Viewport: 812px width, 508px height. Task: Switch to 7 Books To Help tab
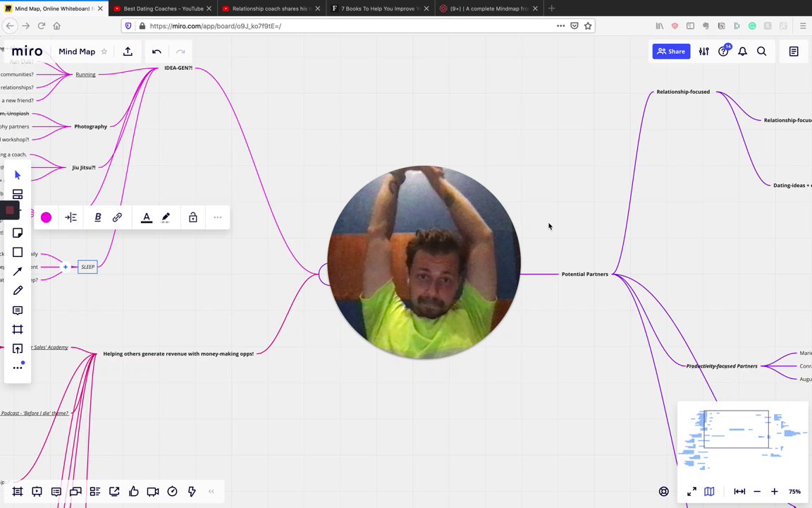coord(381,8)
